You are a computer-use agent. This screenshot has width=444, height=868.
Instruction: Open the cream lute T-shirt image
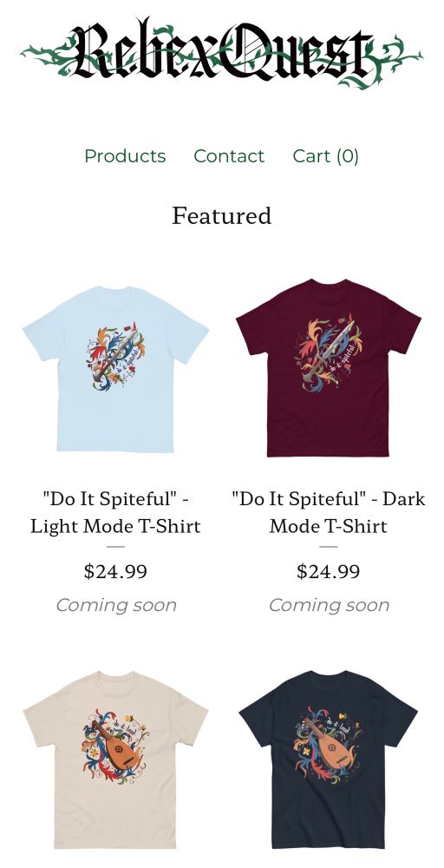point(115,759)
